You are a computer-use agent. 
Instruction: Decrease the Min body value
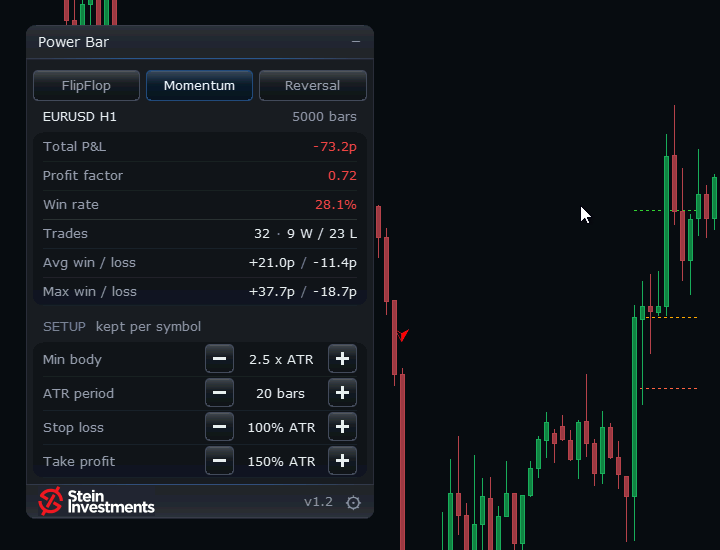pos(219,359)
